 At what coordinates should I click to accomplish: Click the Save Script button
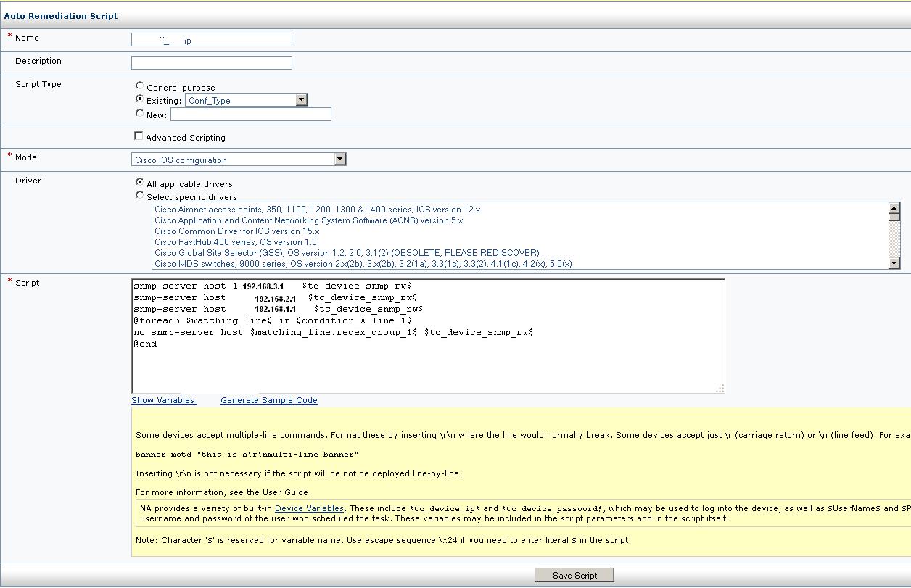click(x=574, y=575)
